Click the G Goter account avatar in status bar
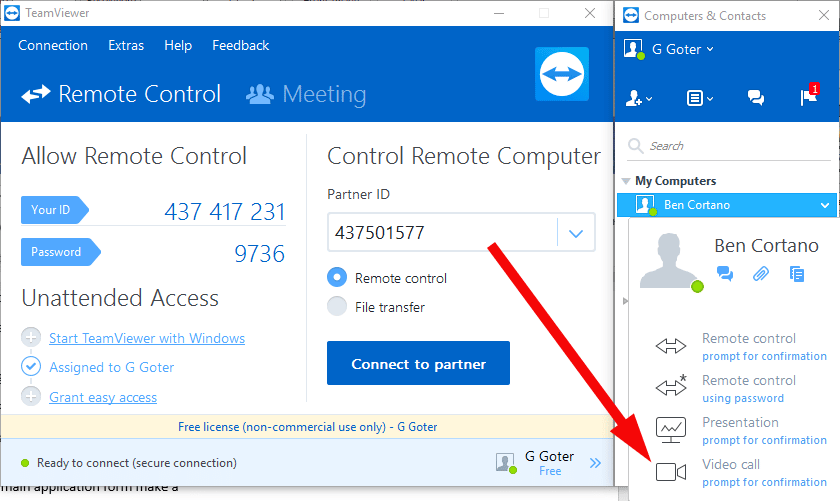 [x=506, y=462]
